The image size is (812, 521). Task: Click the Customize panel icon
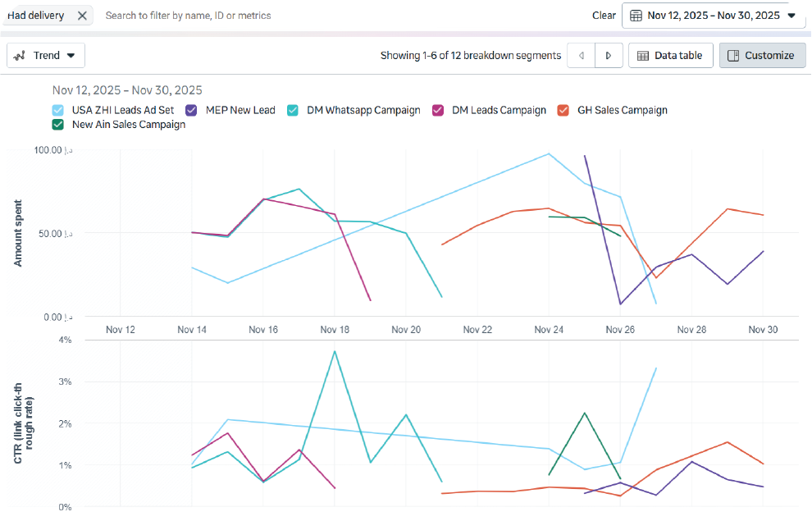[733, 56]
